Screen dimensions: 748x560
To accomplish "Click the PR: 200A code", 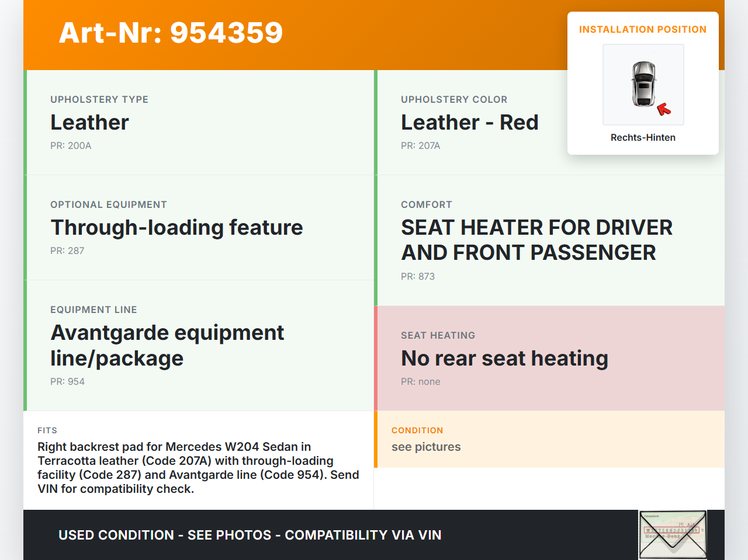I will point(71,145).
